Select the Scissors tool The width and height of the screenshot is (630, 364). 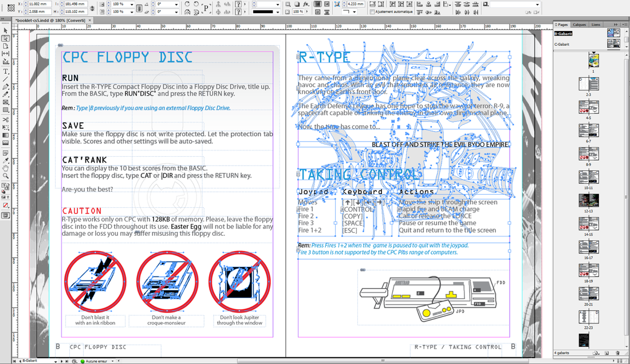pos(6,120)
